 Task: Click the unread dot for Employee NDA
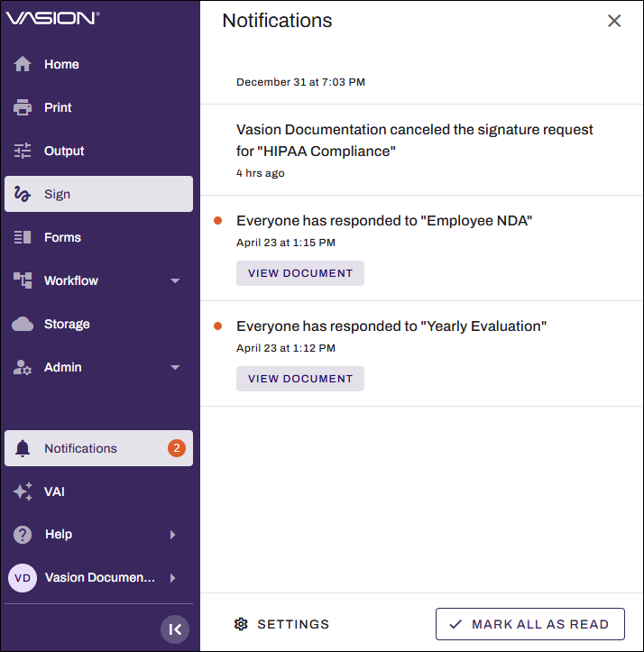(217, 220)
